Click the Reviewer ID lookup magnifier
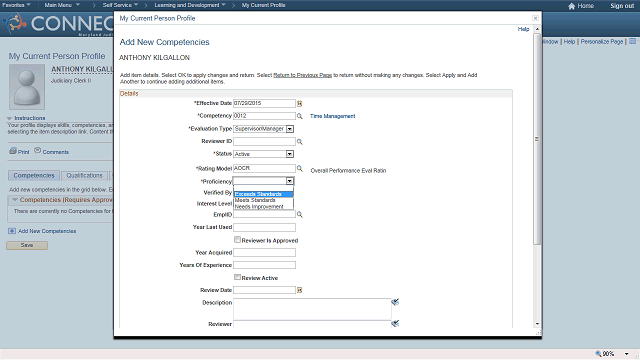The width and height of the screenshot is (640, 360). (x=300, y=142)
